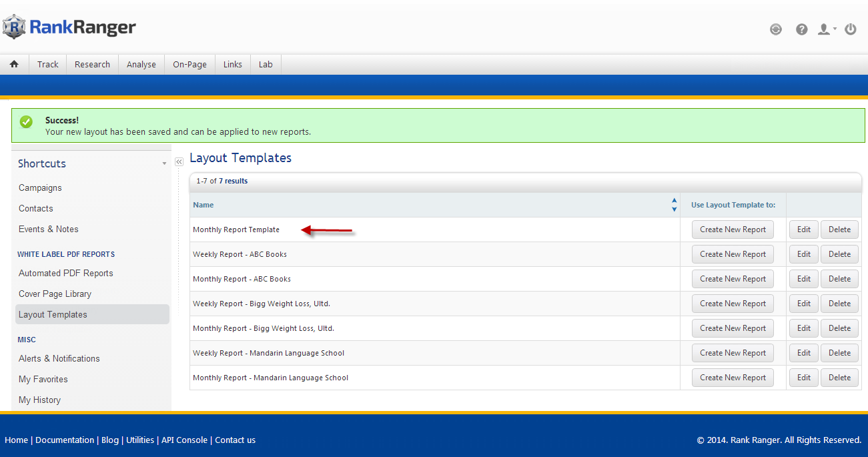
Task: Go to Automated PDF Reports
Action: 65,273
